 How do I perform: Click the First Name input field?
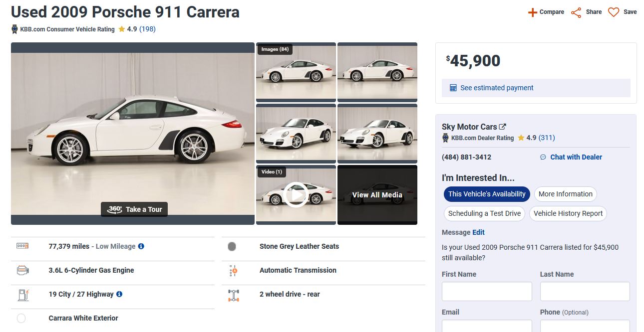pos(487,292)
